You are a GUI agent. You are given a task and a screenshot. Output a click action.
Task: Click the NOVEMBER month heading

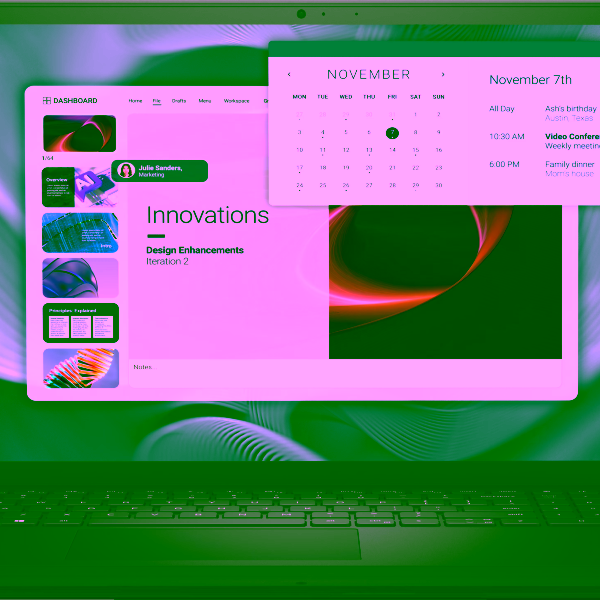pyautogui.click(x=368, y=74)
